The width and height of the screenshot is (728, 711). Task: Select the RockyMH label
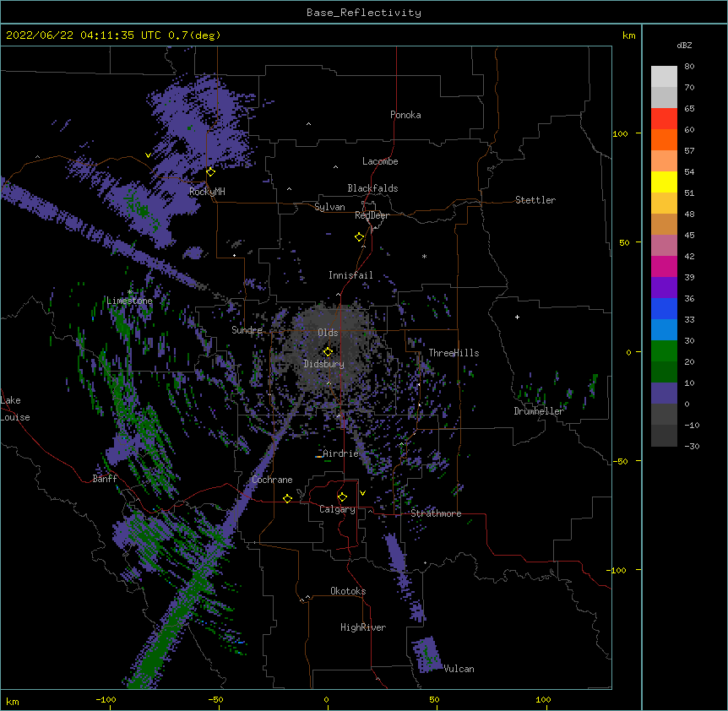207,192
